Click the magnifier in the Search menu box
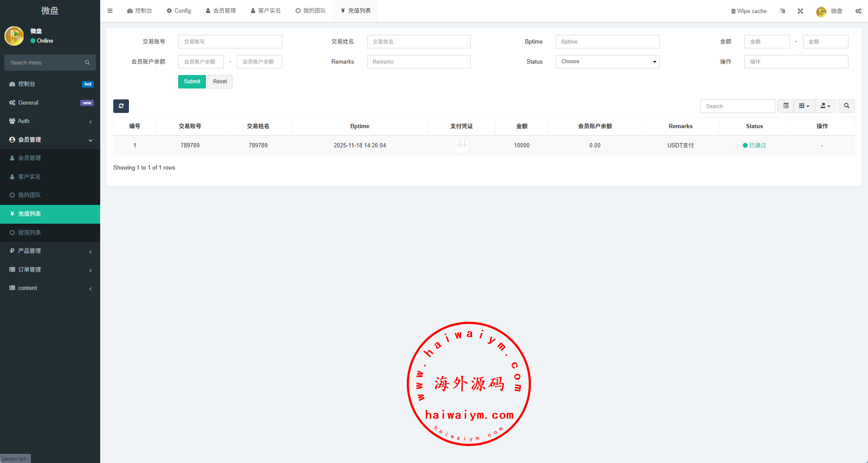 pyautogui.click(x=87, y=63)
